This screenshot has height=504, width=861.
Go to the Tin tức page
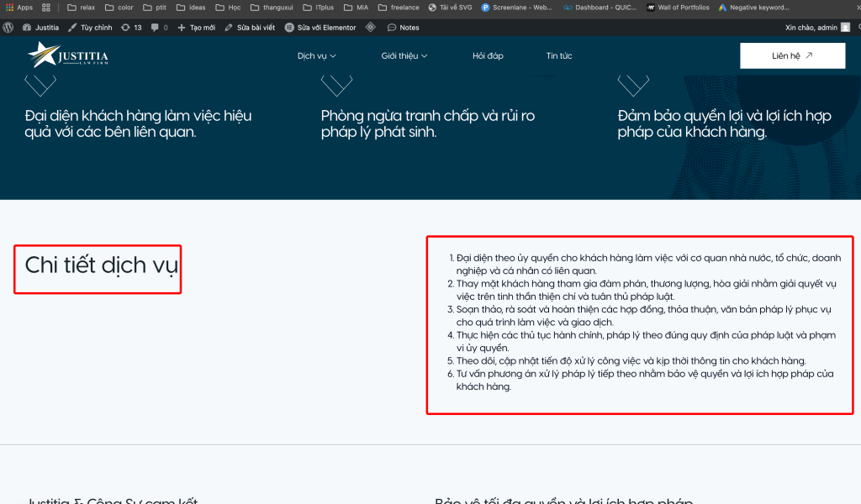coord(559,55)
